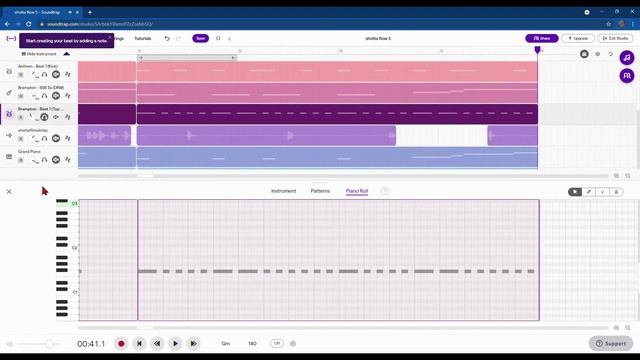Play the song
The height and width of the screenshot is (360, 640).
click(x=176, y=344)
